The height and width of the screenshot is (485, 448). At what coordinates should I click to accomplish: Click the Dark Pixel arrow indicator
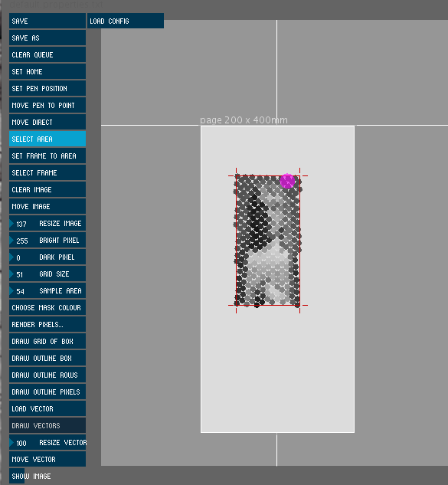point(11,257)
